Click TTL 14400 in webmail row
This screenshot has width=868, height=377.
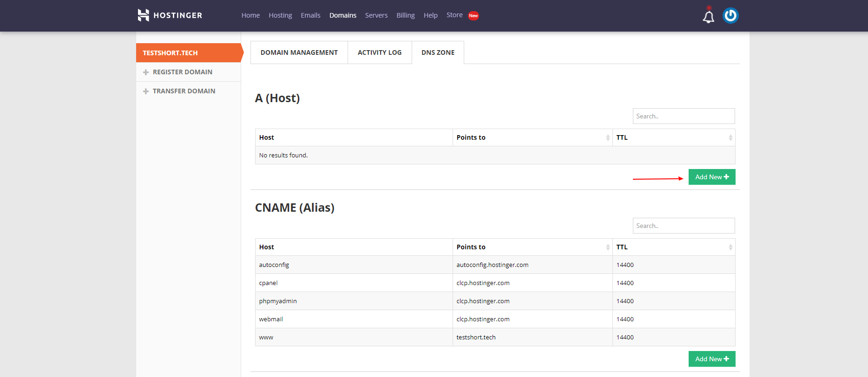[625, 319]
